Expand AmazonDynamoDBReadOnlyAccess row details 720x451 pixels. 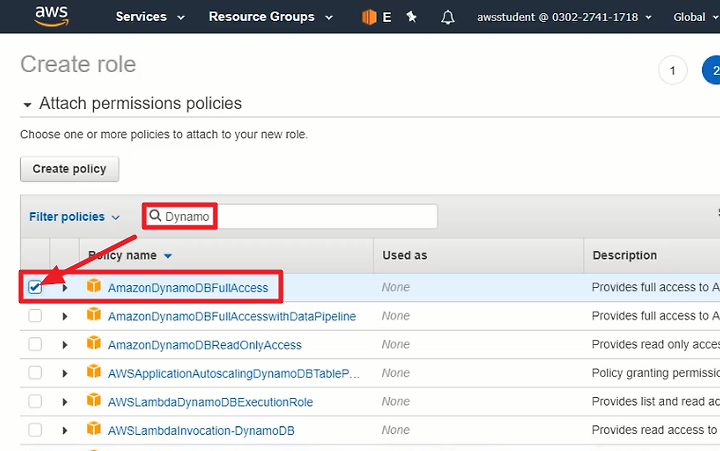point(65,345)
